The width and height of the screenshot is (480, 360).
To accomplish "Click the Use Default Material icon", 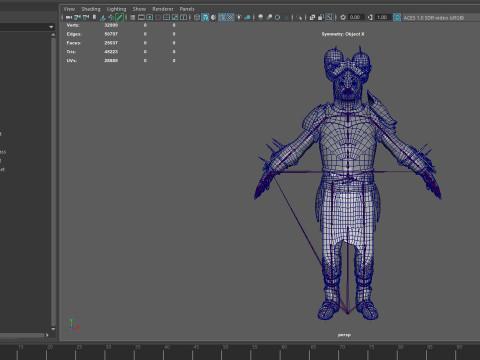I will pos(213,17).
